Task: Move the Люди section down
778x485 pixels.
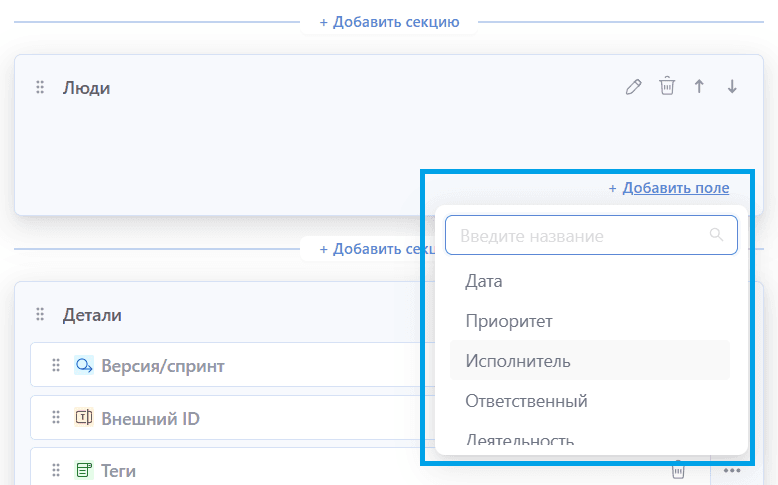Action: pos(732,87)
